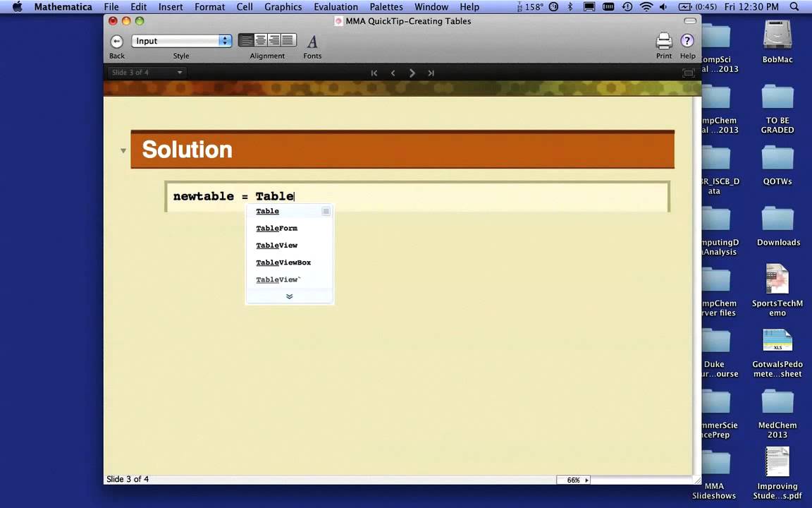Select center alignment button
812x508 pixels.
coord(261,40)
